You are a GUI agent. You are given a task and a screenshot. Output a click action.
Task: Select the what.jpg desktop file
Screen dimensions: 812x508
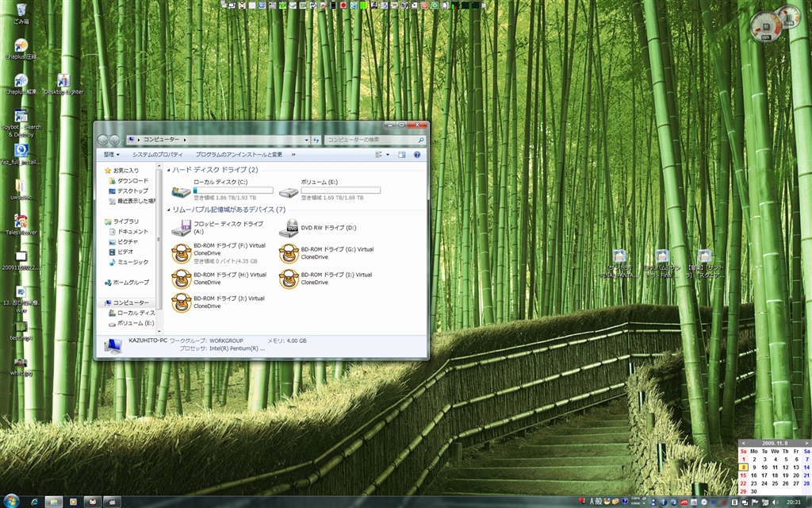[x=21, y=367]
